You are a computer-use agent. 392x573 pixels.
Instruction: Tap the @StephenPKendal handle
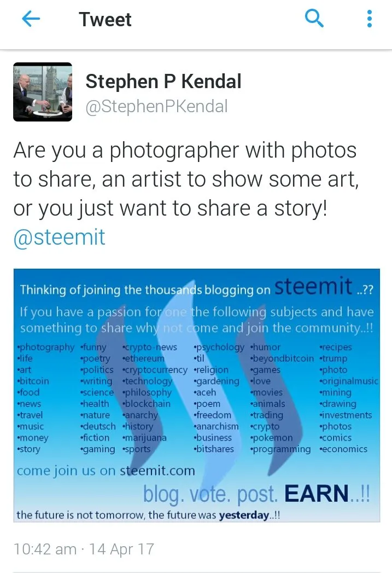pos(156,106)
